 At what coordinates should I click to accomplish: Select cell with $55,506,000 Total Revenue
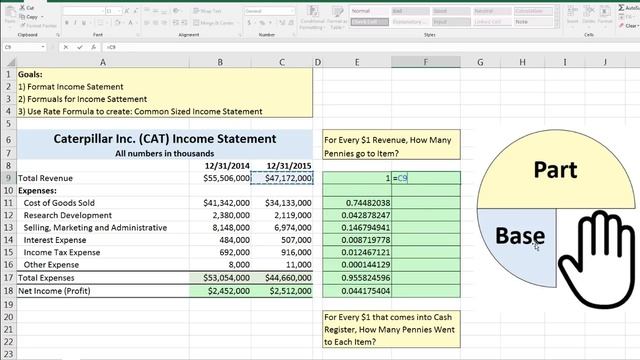point(220,178)
